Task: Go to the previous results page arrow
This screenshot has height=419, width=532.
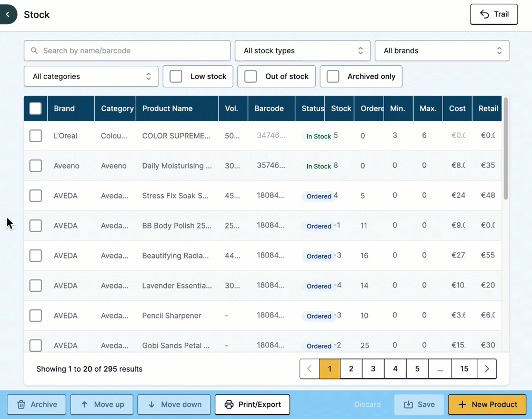Action: point(309,369)
